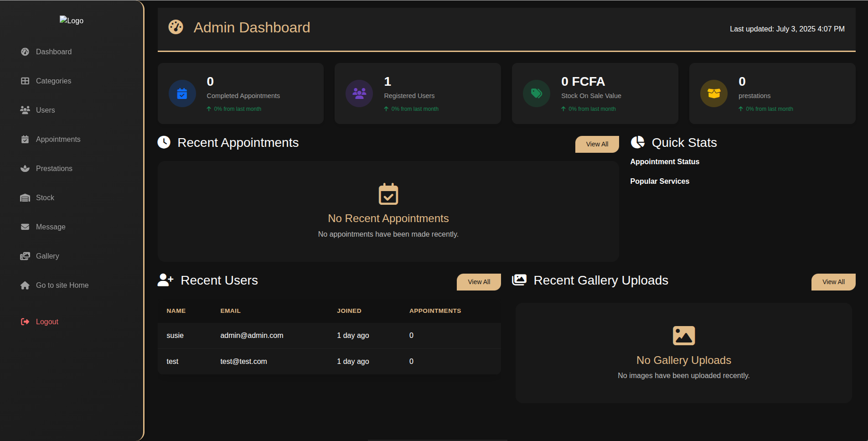This screenshot has width=868, height=441.
Task: Click the Categories grid icon in sidebar
Action: pos(25,81)
